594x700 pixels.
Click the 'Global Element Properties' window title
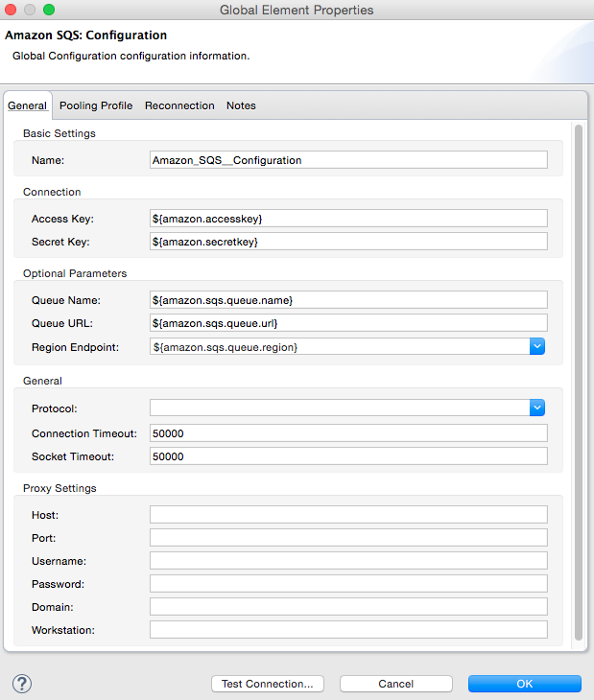tap(297, 10)
